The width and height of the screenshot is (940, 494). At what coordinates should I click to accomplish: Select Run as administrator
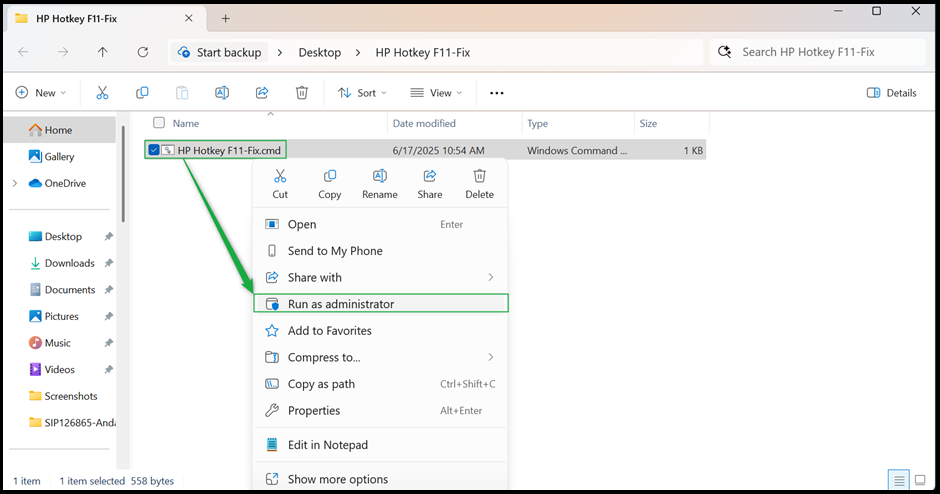pos(340,304)
